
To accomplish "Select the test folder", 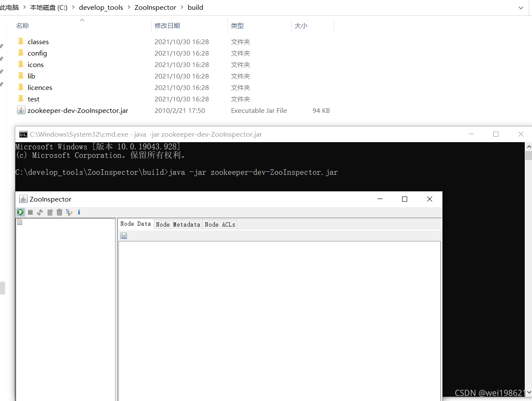I will pyautogui.click(x=34, y=99).
